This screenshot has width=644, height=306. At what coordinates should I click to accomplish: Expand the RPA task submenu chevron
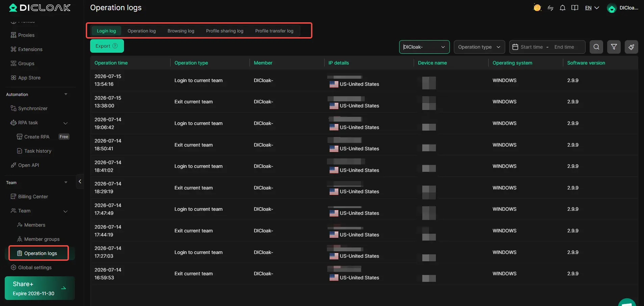[x=66, y=123]
